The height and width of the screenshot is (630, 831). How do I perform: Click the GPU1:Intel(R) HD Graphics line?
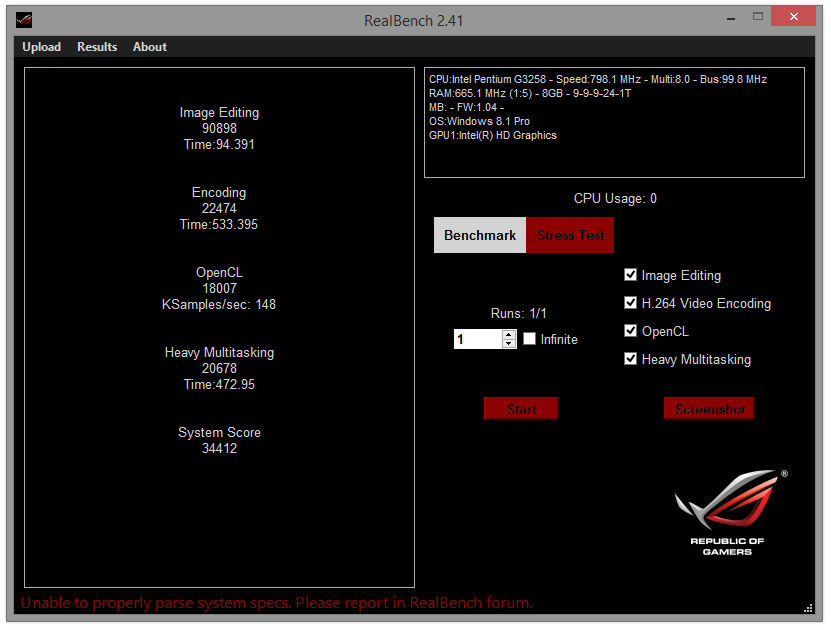coord(493,135)
